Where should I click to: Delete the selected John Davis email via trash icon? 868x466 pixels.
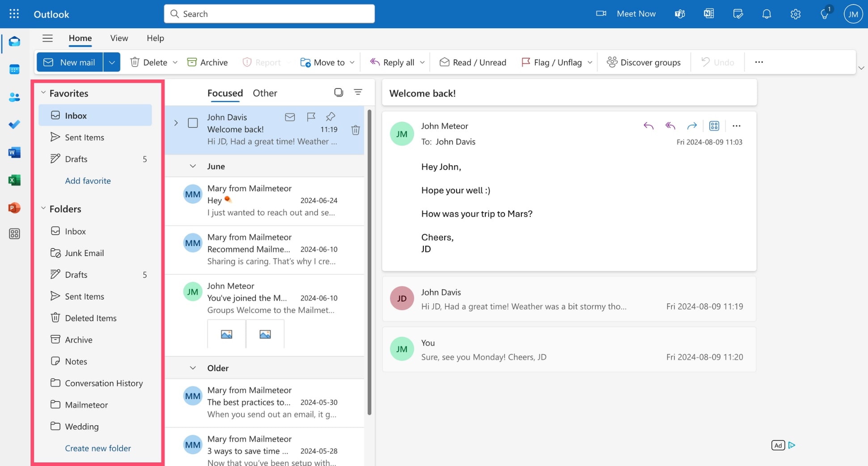[356, 130]
